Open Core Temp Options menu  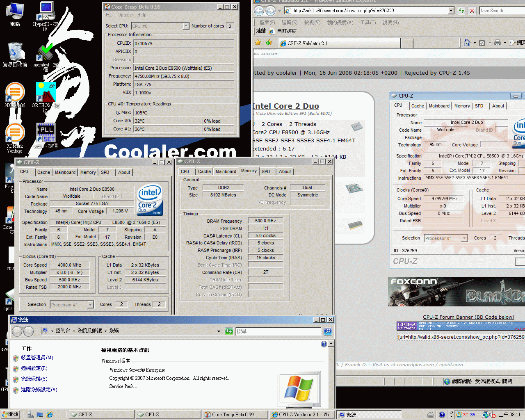(x=125, y=15)
